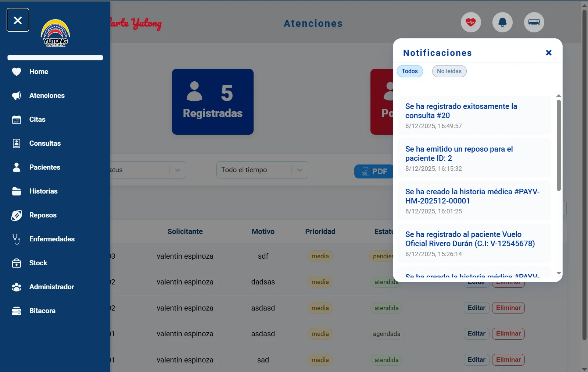This screenshot has width=588, height=372.
Task: Open the Todo el tiempo dropdown
Action: click(262, 170)
